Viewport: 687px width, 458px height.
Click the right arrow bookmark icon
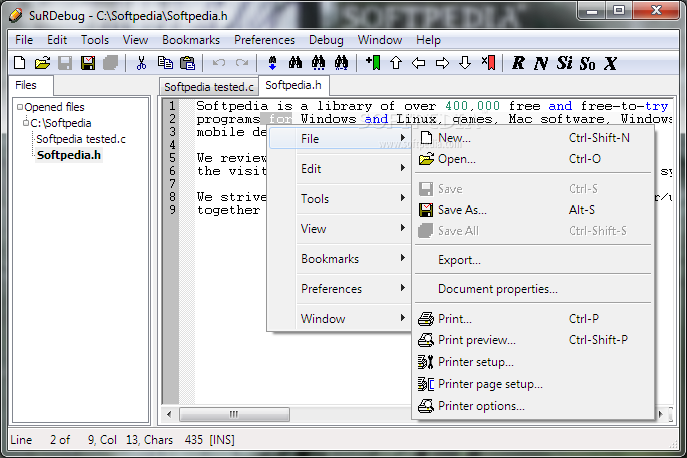[442, 63]
